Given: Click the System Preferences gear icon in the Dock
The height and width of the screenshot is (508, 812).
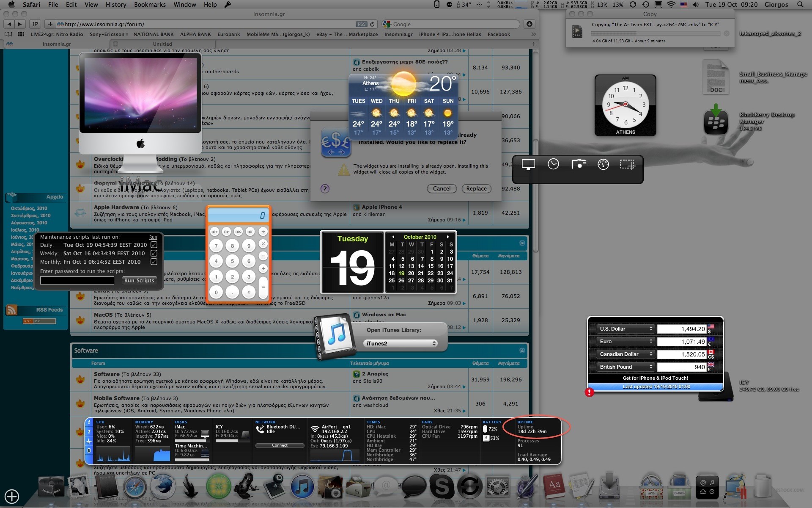Looking at the screenshot, I should (x=497, y=486).
